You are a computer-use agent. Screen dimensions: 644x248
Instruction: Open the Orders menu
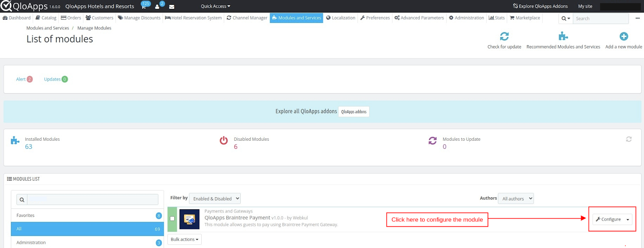coord(71,18)
